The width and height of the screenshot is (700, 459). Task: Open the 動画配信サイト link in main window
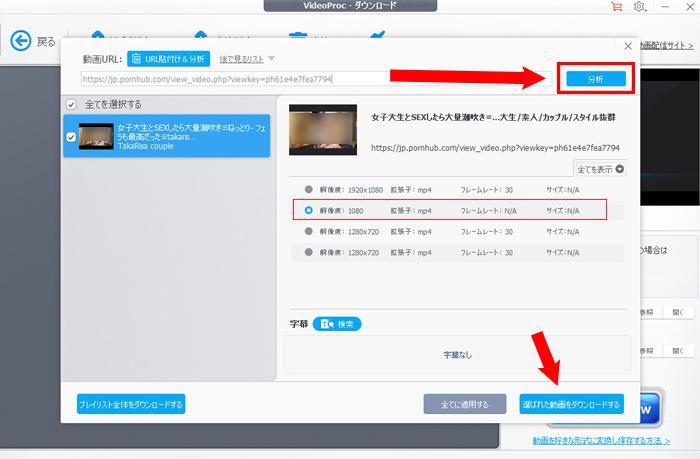(x=667, y=46)
